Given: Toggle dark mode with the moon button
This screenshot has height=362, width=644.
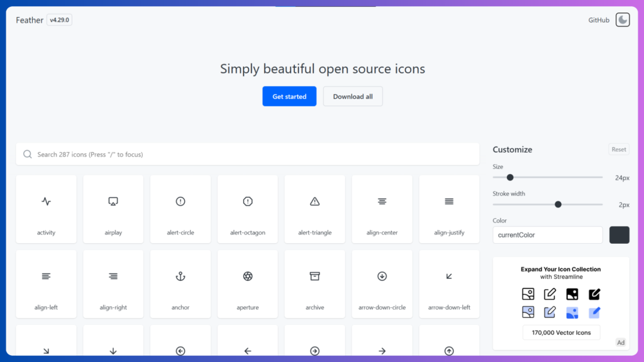Looking at the screenshot, I should [x=622, y=19].
